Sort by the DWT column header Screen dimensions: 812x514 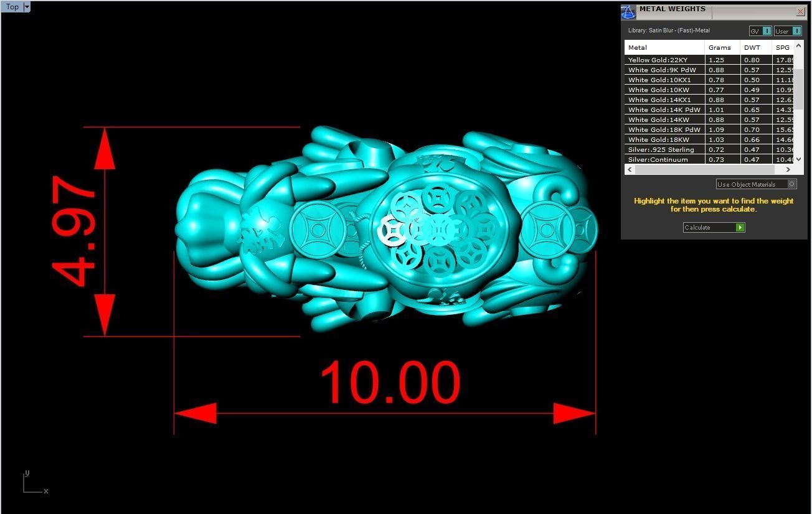[x=756, y=47]
